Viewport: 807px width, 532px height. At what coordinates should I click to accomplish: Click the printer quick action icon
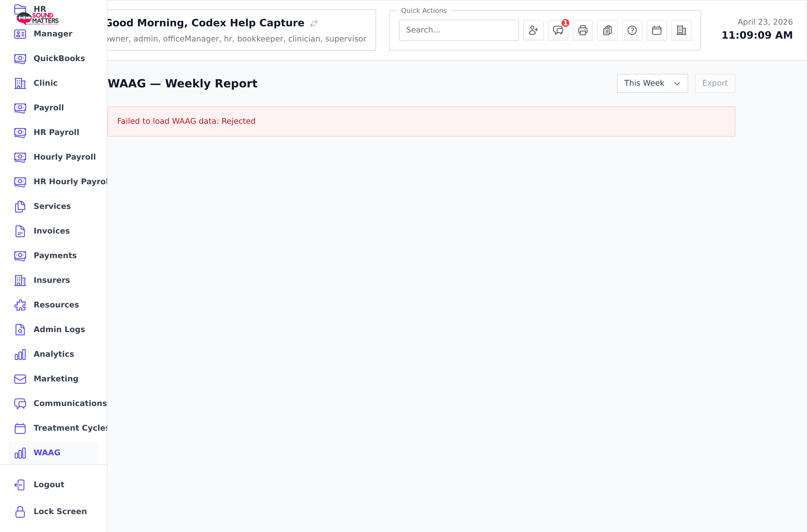tap(583, 30)
